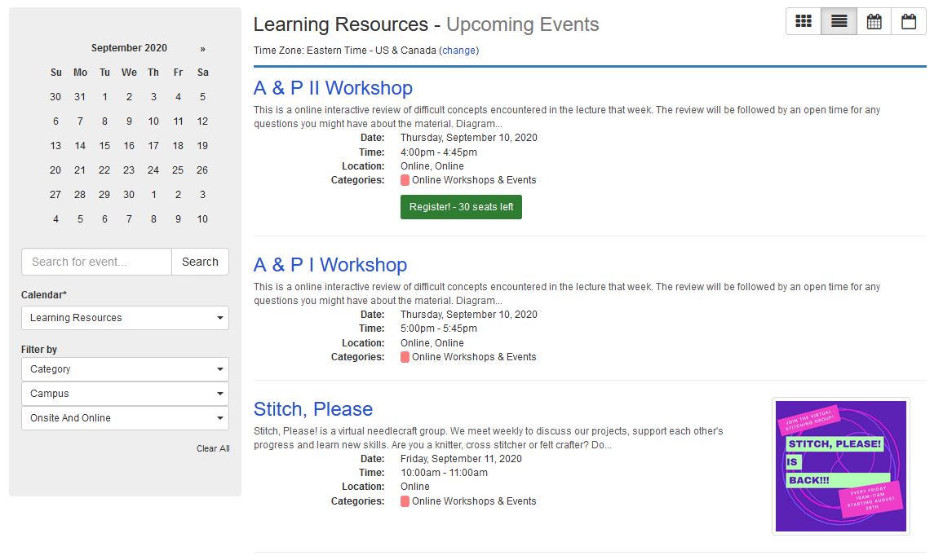Open the monthly calendar view

[873, 22]
